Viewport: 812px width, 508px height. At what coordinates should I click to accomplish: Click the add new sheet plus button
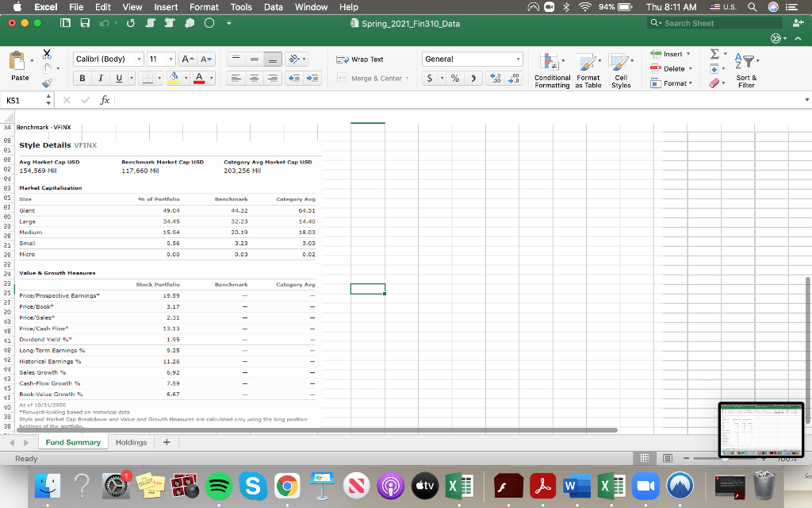[x=166, y=442]
